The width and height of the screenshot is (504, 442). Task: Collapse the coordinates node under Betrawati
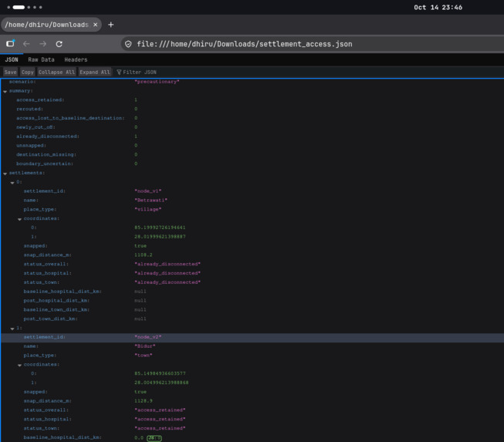point(19,219)
